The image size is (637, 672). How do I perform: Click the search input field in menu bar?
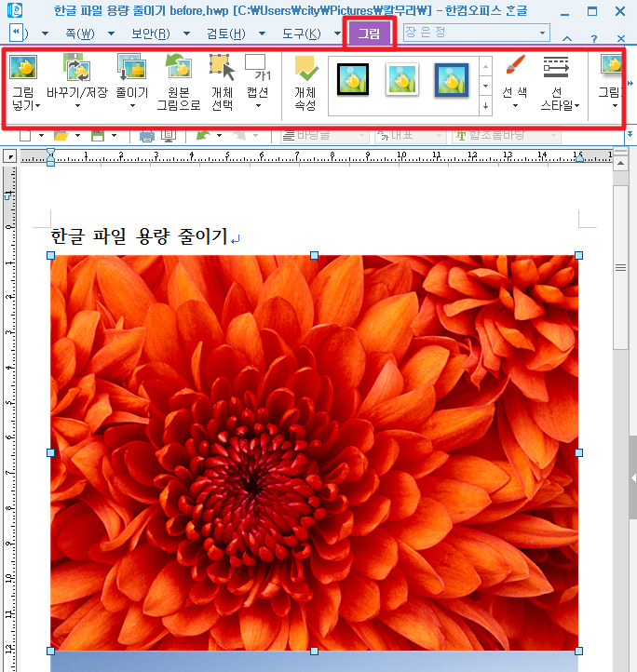471,33
